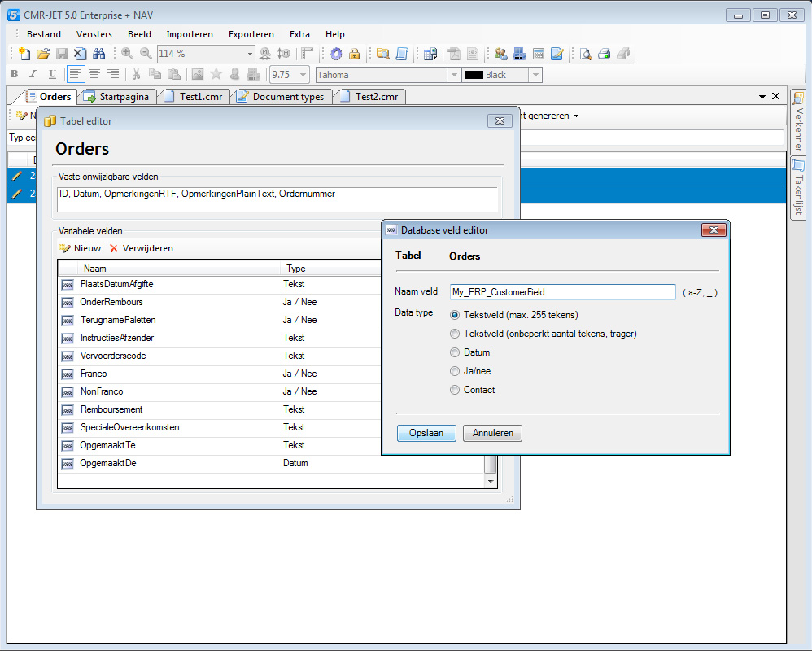Click the align left icon

tap(76, 75)
